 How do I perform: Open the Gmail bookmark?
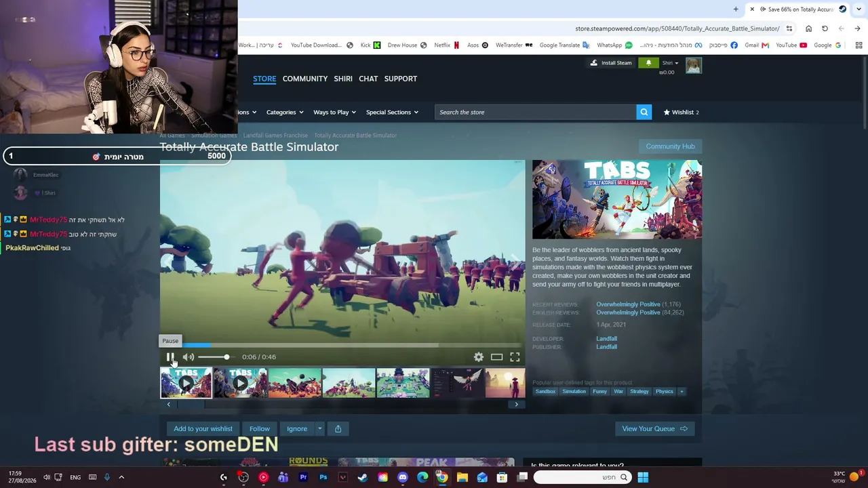tap(757, 45)
